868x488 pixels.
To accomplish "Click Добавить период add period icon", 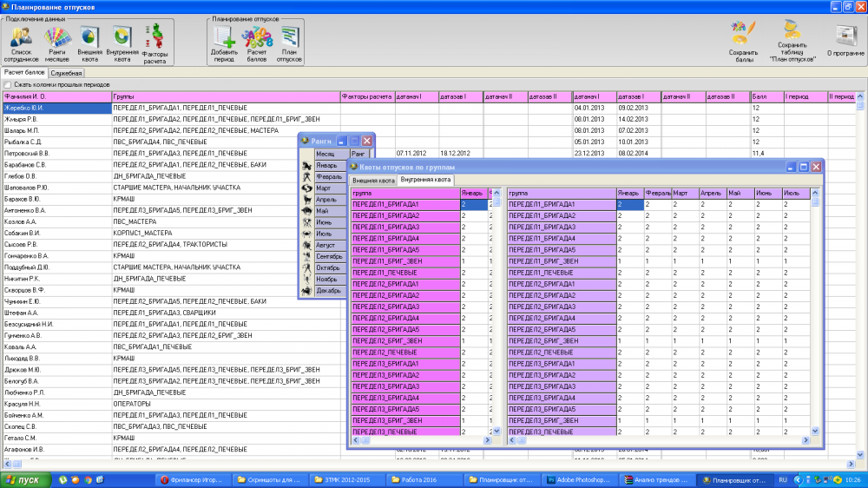I will coord(224,43).
